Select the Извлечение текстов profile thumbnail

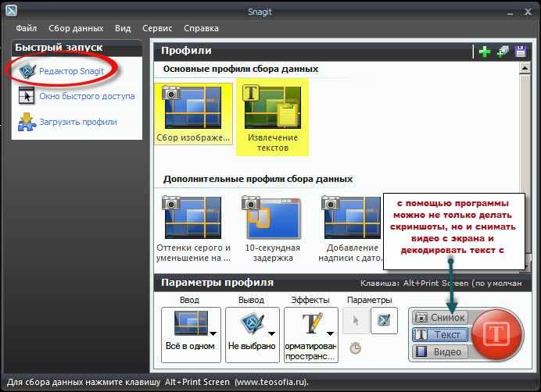pyautogui.click(x=272, y=117)
